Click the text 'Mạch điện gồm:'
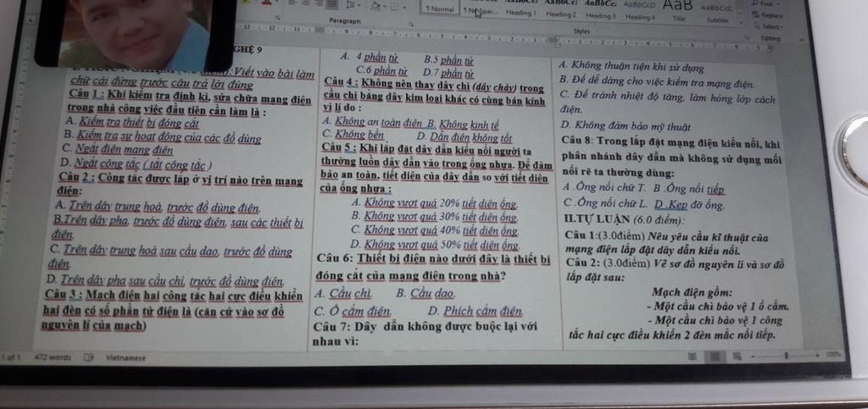Image resolution: width=868 pixels, height=409 pixels. coord(693,292)
